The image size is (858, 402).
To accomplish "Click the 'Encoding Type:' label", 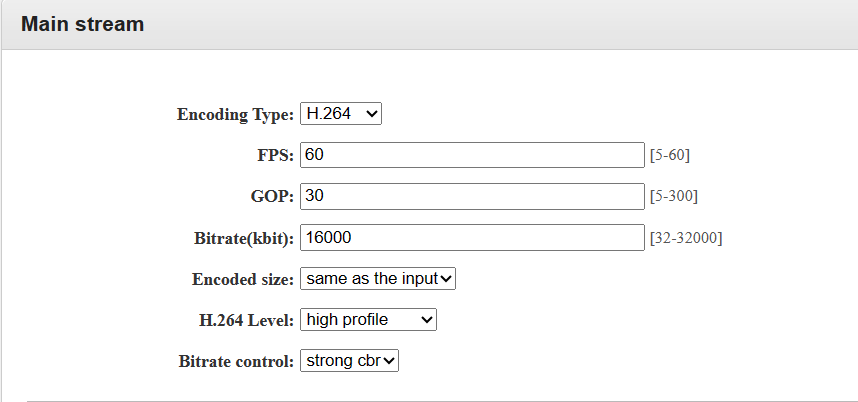I will (235, 115).
